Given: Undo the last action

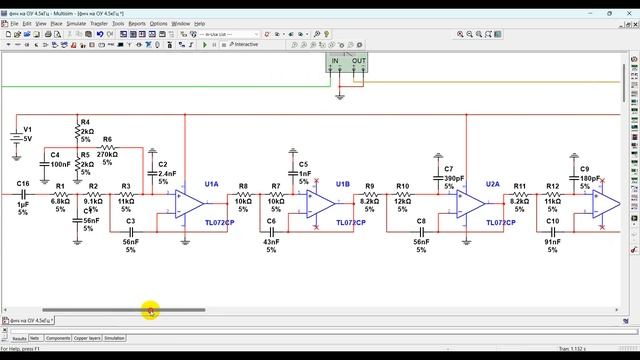Looking at the screenshot, I should click(100, 34).
